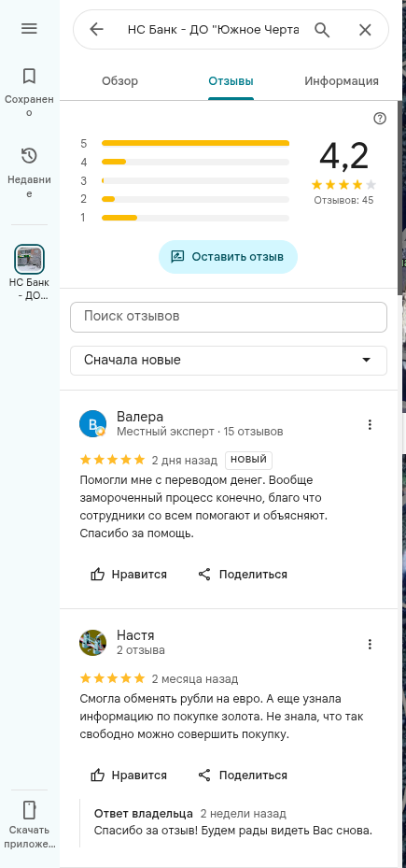Click the Download app phone icon
This screenshot has height=868, width=406.
point(29,810)
